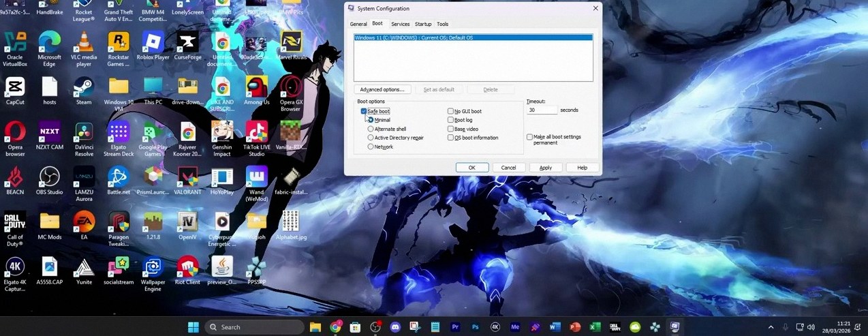Open Premiere Pro from the taskbar
This screenshot has height=336, width=868.
455,327
